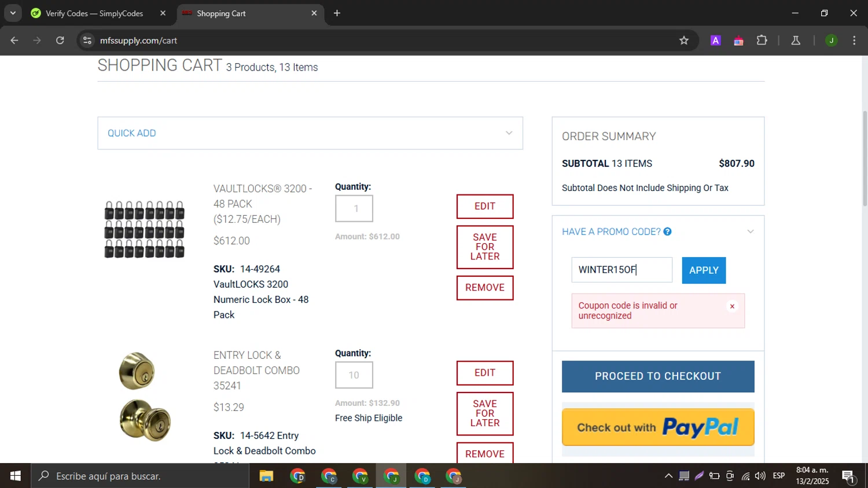Viewport: 868px width, 488px height.
Task: Dismiss the invalid coupon error message
Action: 732,307
